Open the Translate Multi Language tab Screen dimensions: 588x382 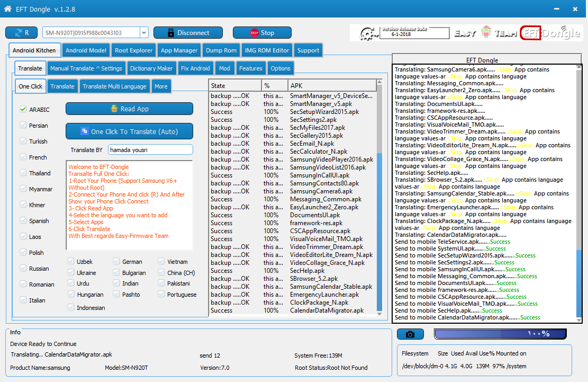click(114, 86)
